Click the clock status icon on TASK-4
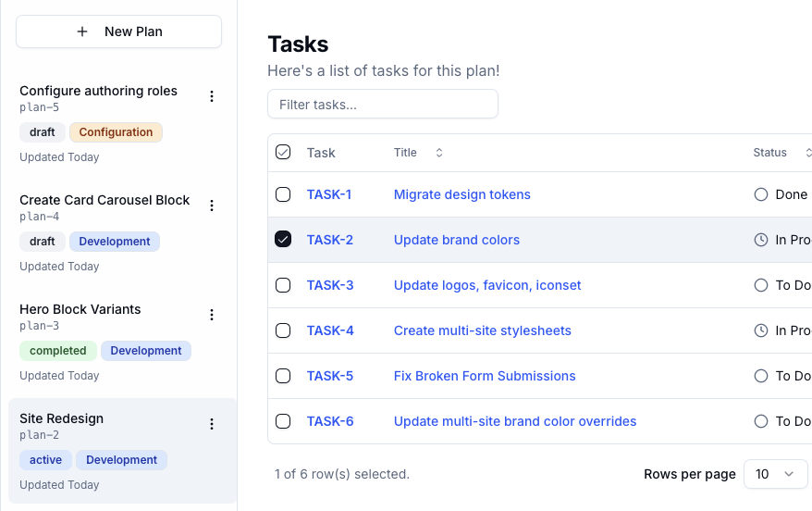The width and height of the screenshot is (812, 511). 761,330
